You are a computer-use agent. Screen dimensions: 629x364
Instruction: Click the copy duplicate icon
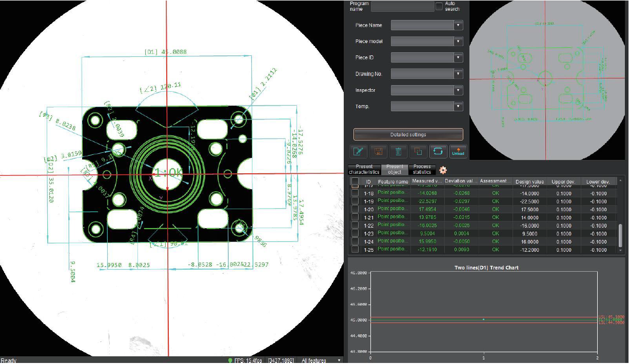click(418, 151)
